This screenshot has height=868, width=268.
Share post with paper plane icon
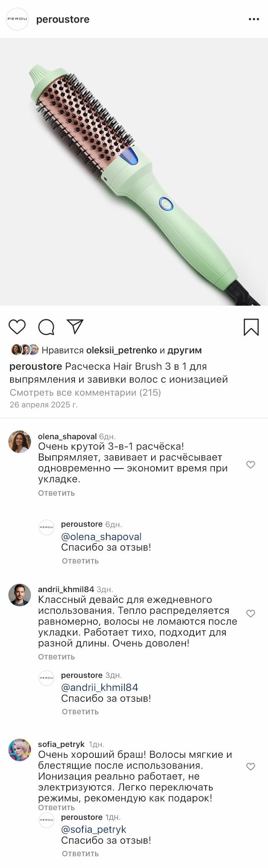click(x=75, y=327)
